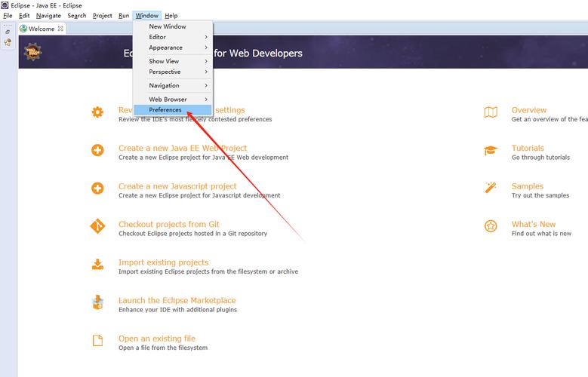Select Preferences from the Window menu
The width and height of the screenshot is (588, 377).
point(165,110)
